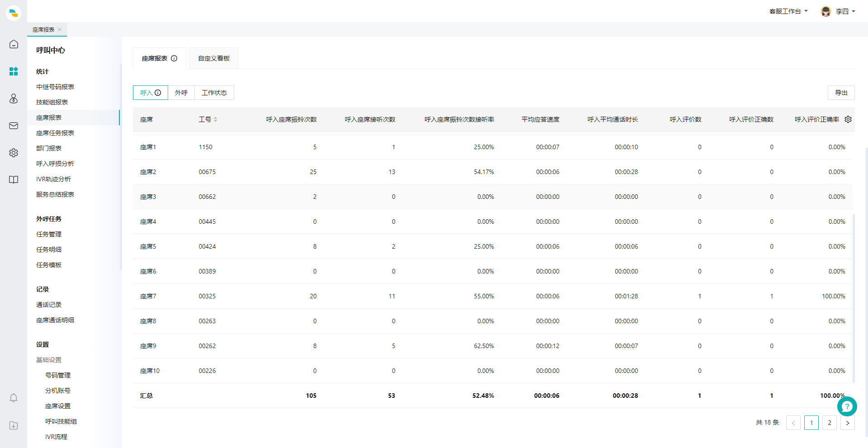868x448 pixels.
Task: Click the 呼入座席振铃次数 column header
Action: coord(291,119)
